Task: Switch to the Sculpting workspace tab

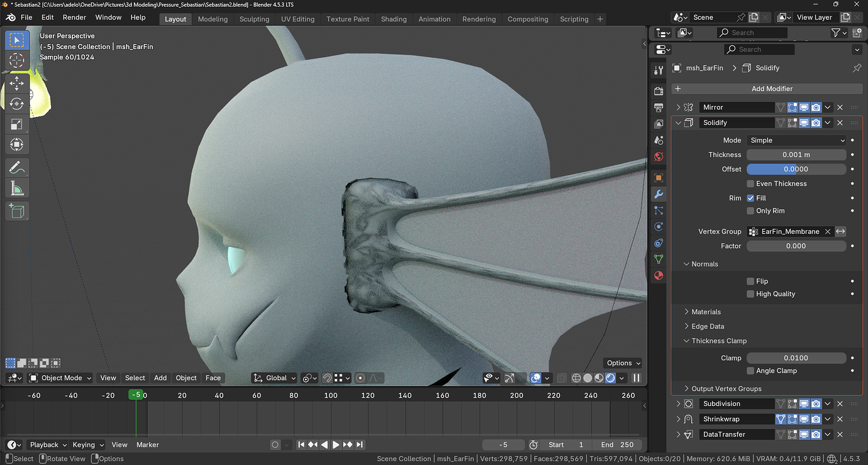Action: 254,19
